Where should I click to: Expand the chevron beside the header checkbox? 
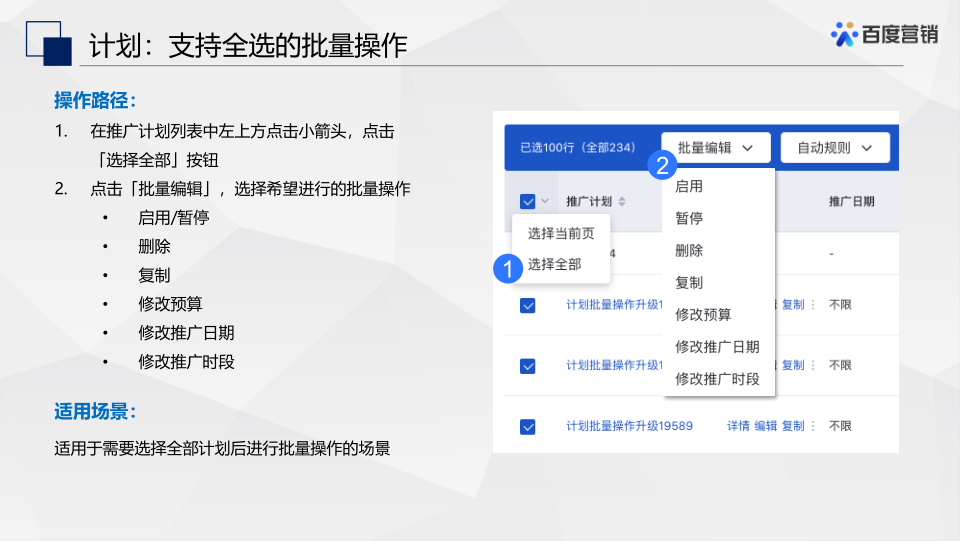545,201
